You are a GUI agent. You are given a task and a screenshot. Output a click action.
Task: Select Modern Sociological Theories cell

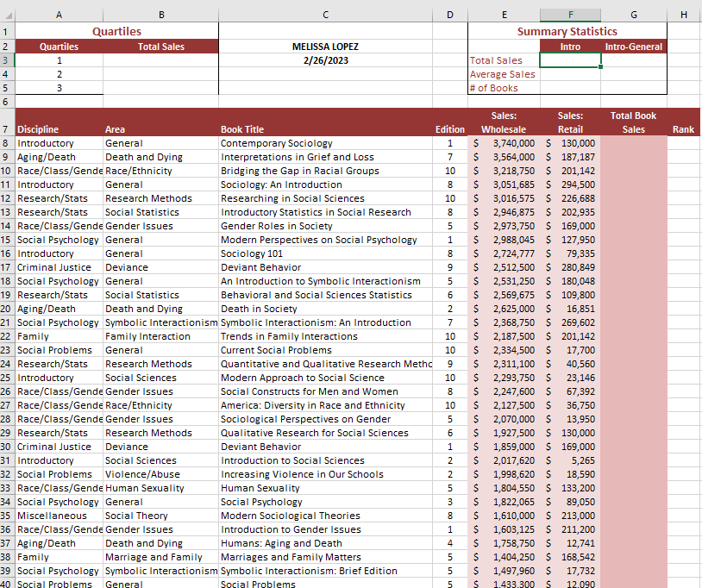(x=325, y=516)
